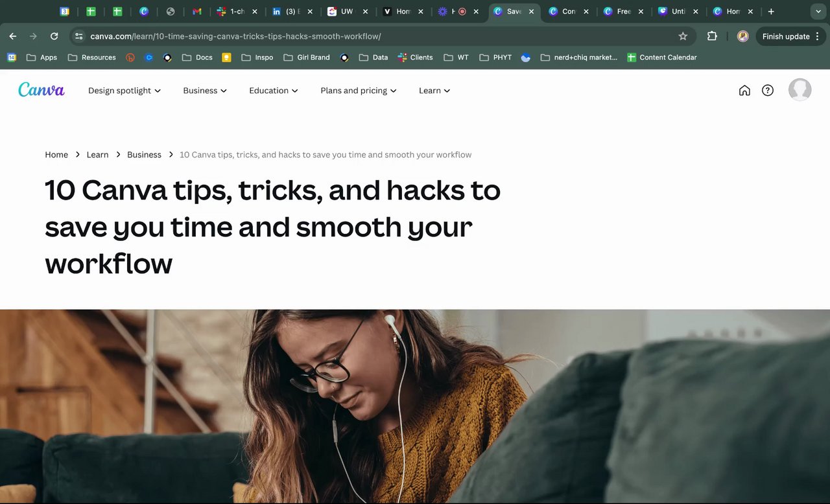
Task: Click Learn in the breadcrumb
Action: [97, 155]
